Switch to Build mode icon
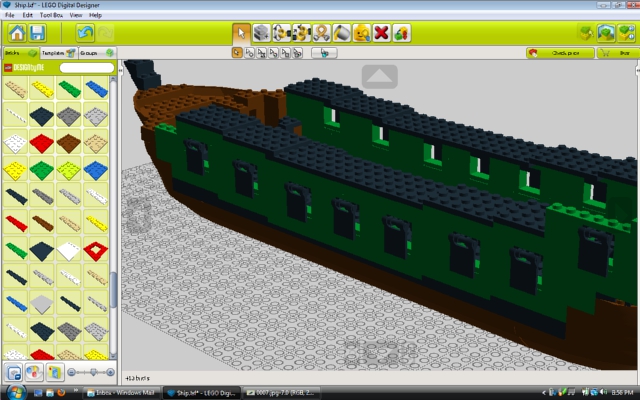Screen dimensions: 640x400 pyautogui.click(x=586, y=33)
